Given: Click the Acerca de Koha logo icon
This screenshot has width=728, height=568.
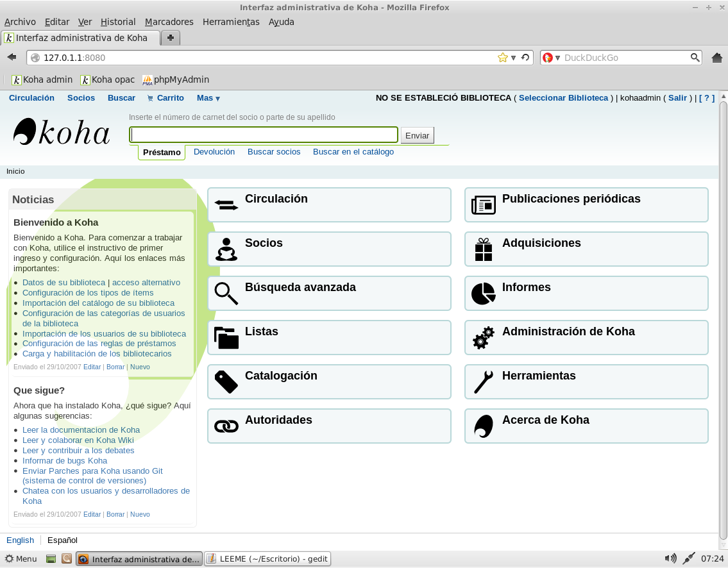Looking at the screenshot, I should (x=484, y=426).
